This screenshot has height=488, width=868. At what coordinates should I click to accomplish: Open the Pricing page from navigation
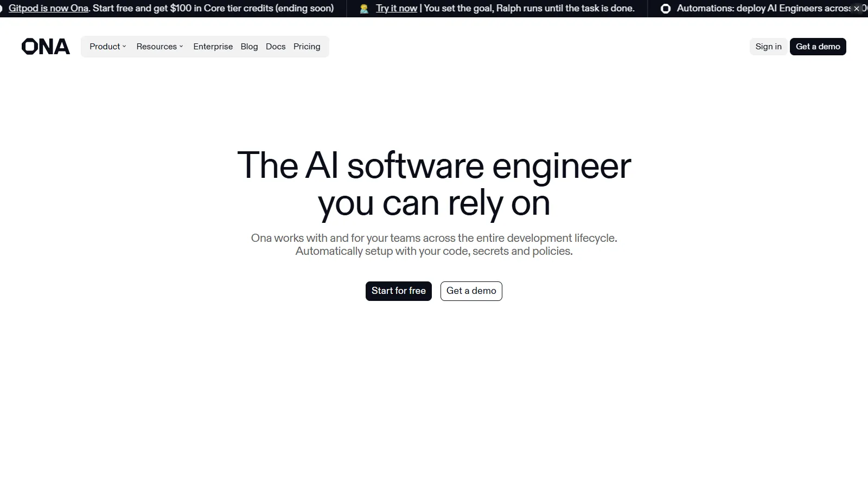(x=307, y=47)
